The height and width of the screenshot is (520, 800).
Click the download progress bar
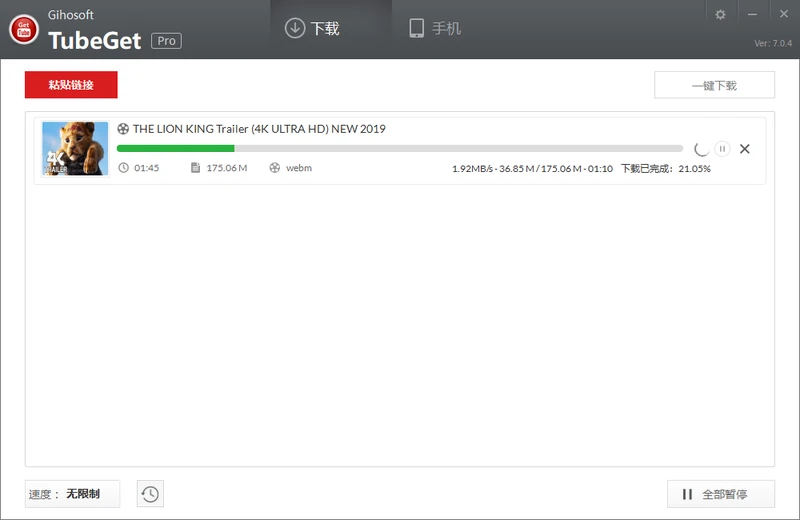click(x=399, y=148)
